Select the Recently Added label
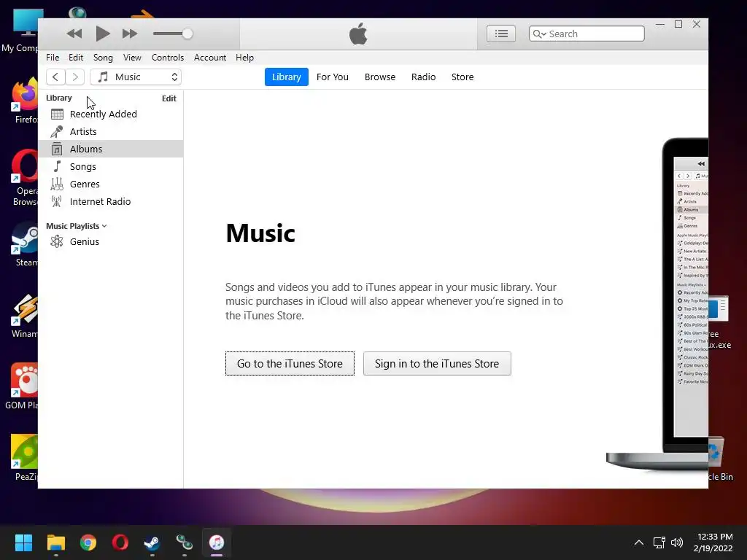 pos(104,114)
